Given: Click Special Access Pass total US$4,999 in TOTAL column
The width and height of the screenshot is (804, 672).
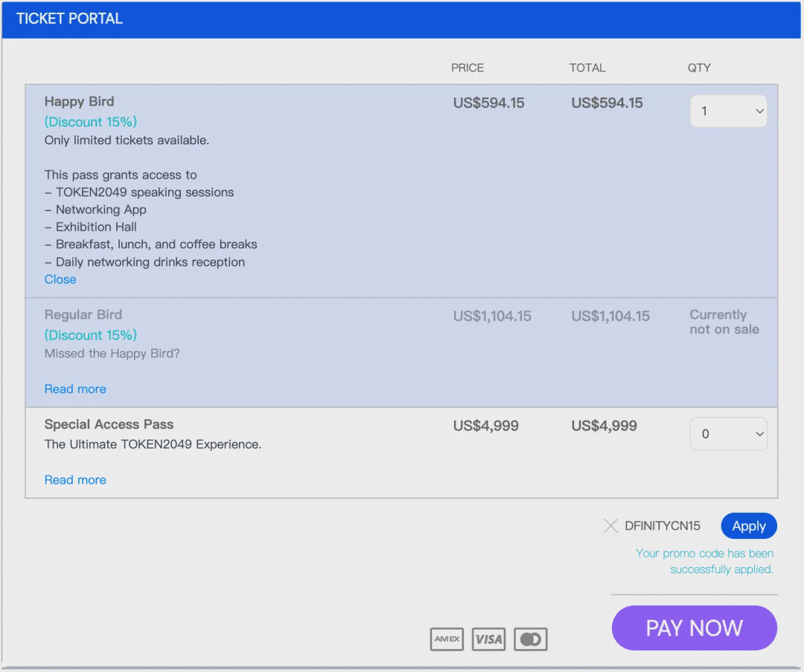Looking at the screenshot, I should click(604, 426).
